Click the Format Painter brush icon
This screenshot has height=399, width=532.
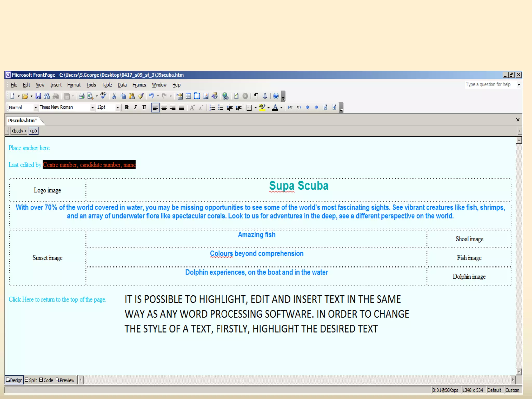[x=141, y=96]
